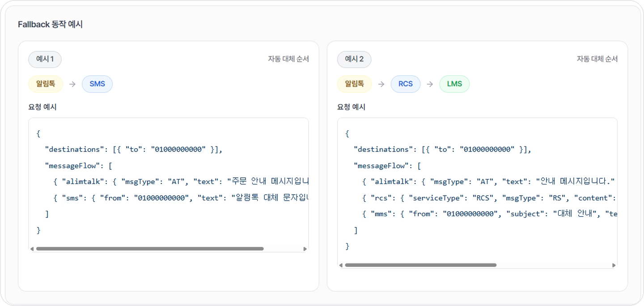The image size is (644, 306).
Task: Click the "destinations" line in 예시 2 code
Action: coord(442,150)
